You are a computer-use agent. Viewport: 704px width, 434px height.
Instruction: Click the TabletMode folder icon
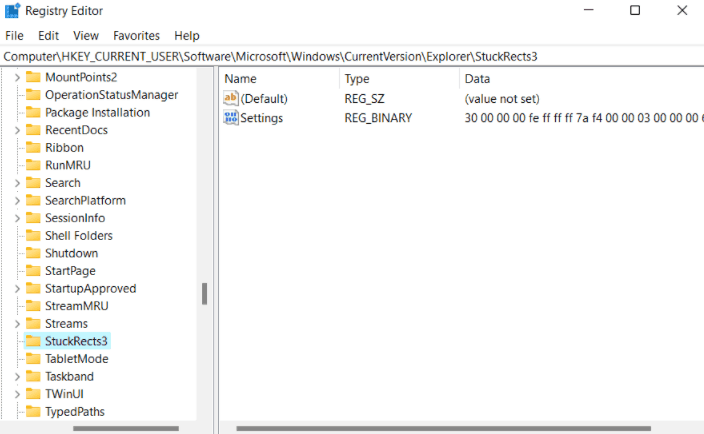pyautogui.click(x=33, y=359)
